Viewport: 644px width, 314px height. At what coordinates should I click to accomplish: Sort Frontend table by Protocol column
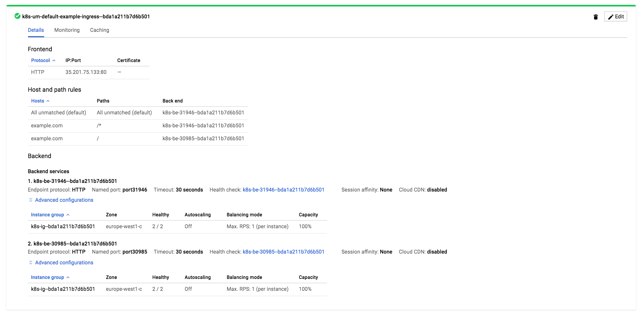[40, 60]
